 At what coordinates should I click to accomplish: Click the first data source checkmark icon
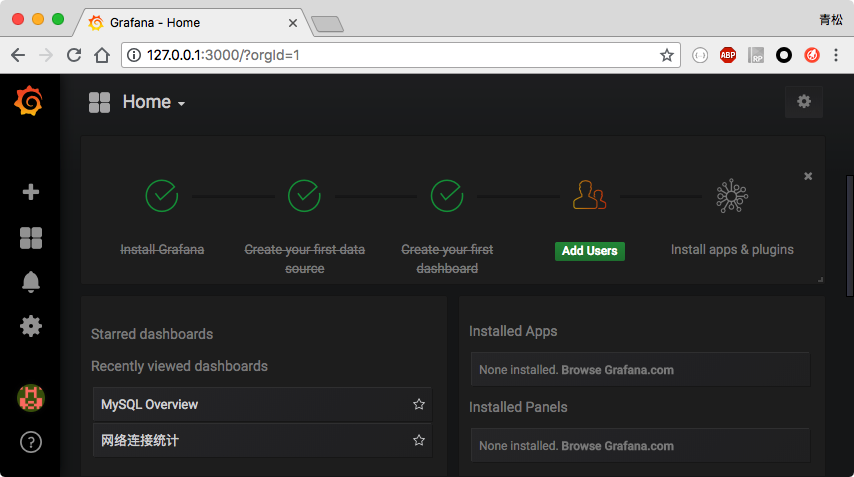pos(304,195)
